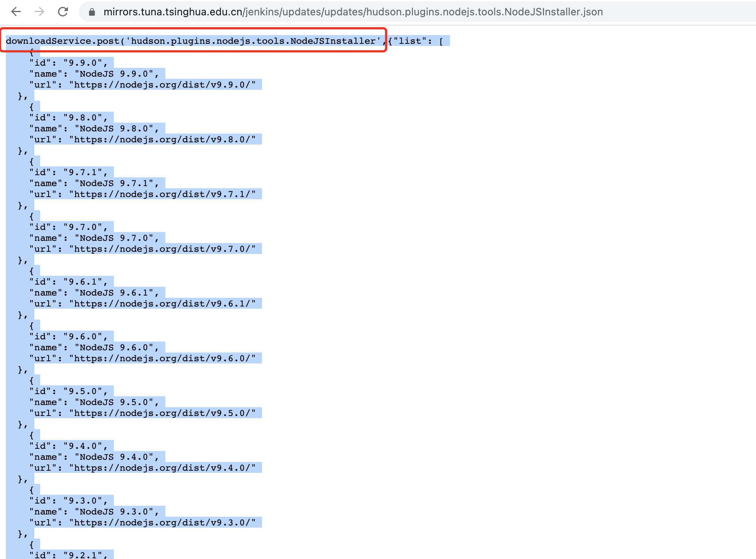Viewport: 756px width, 559px height.
Task: Click the browser back navigation arrow
Action: pos(16,11)
